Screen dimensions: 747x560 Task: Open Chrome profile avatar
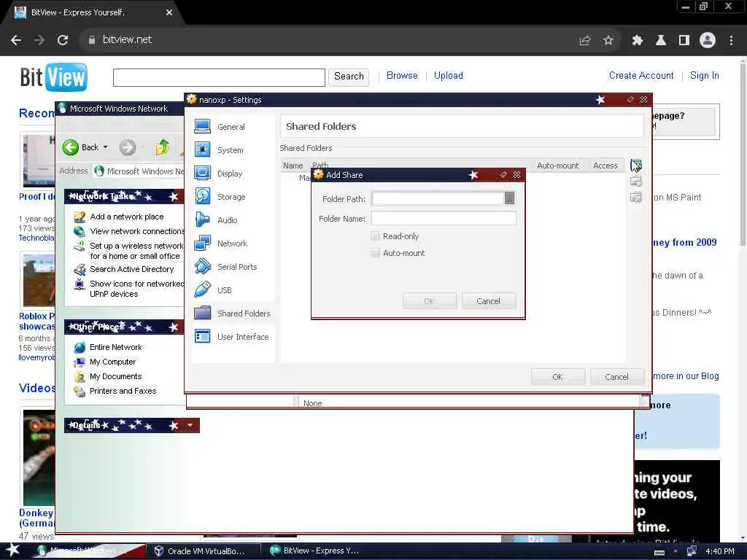708,40
